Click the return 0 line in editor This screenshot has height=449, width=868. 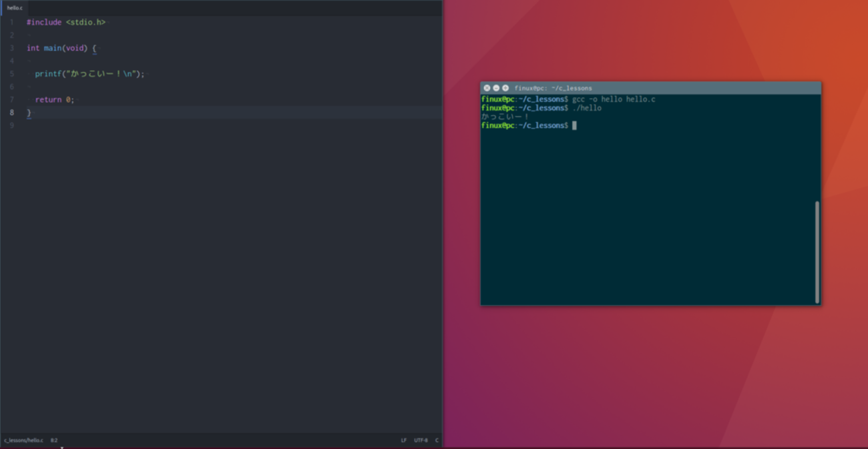(x=55, y=99)
